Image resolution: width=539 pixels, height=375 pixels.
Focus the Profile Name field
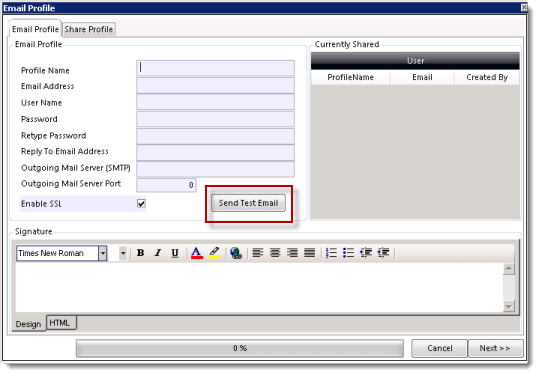(215, 68)
